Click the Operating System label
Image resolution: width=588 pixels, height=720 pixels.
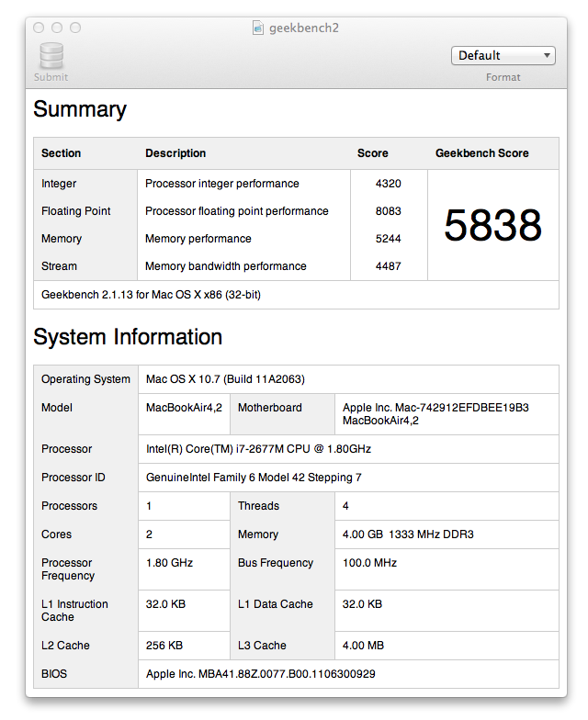click(86, 379)
